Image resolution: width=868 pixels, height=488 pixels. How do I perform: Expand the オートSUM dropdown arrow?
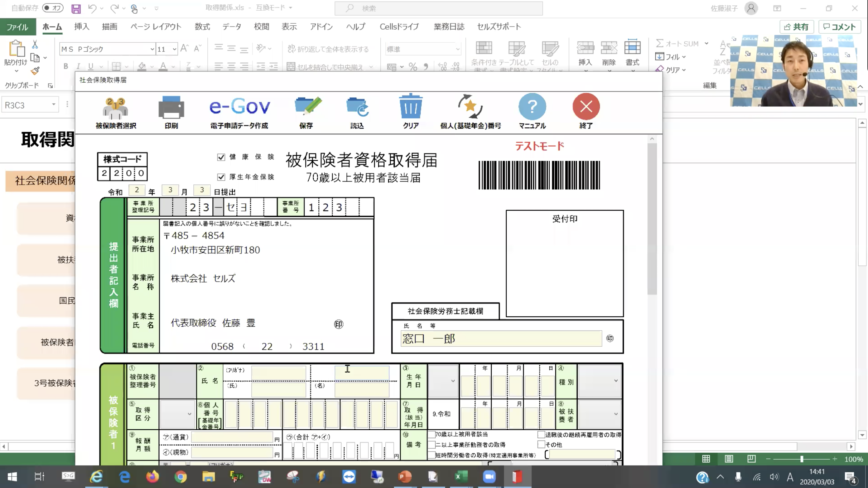pos(706,43)
